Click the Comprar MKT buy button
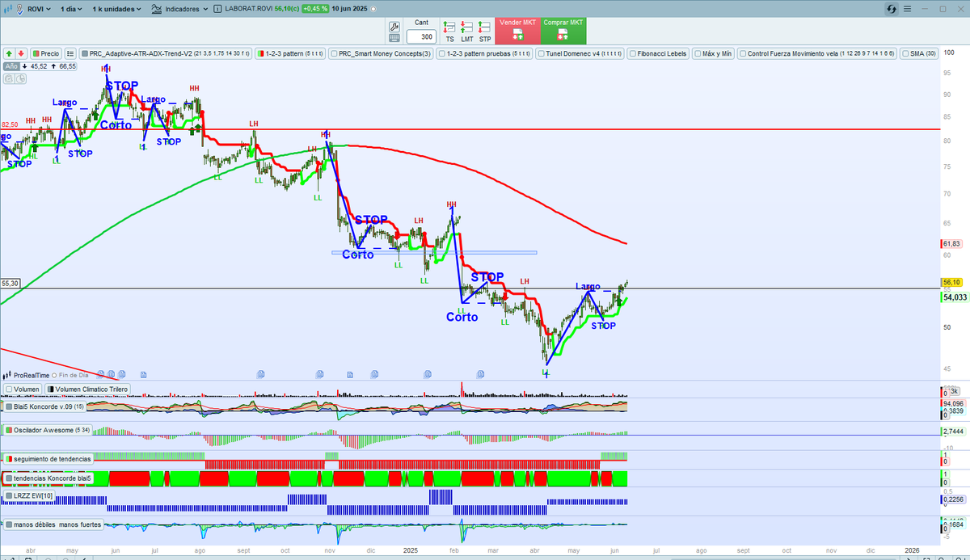970x560 pixels. pos(563,31)
